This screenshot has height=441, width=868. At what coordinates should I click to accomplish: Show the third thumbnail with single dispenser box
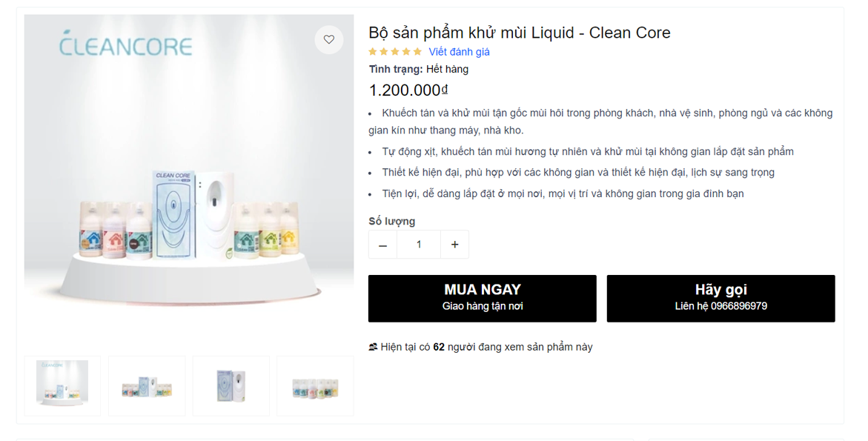231,385
